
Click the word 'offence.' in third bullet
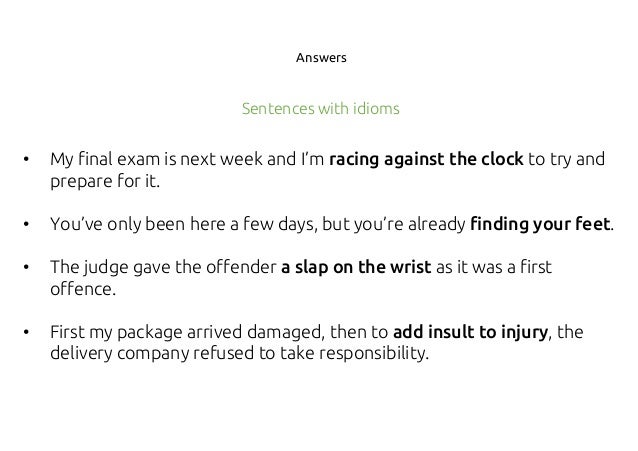(83, 289)
